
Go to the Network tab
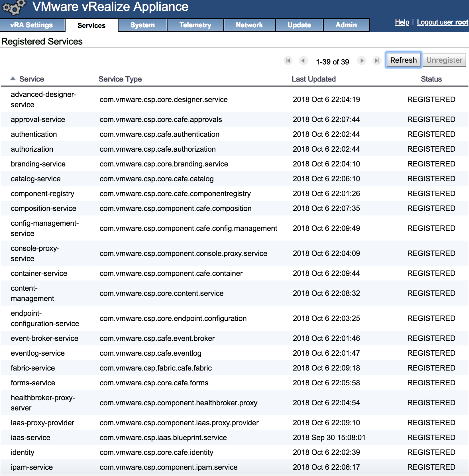point(249,25)
